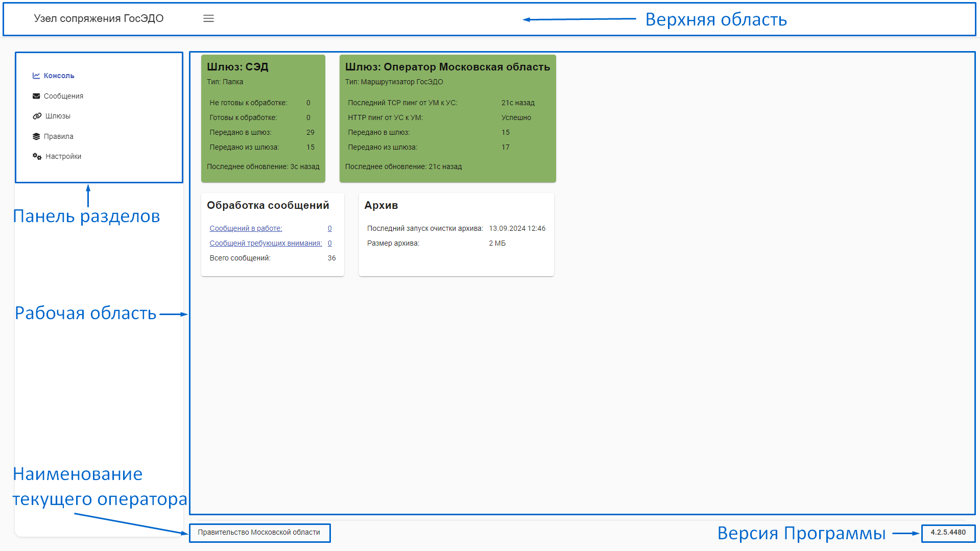
Task: Open Сообщений требующих внимания link
Action: (x=266, y=243)
